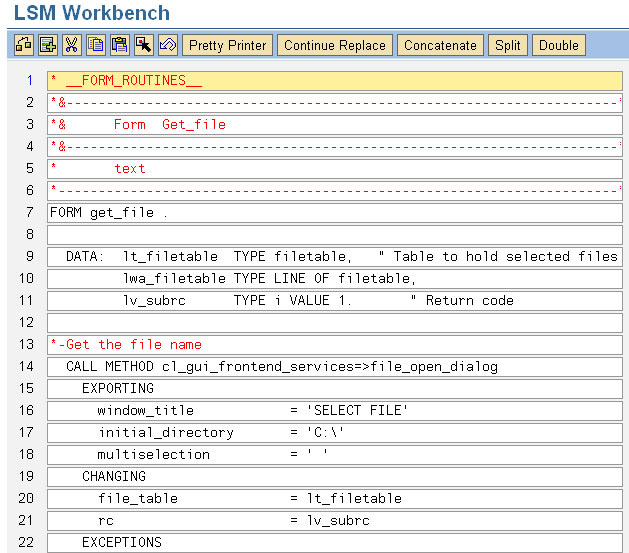Click the dashed comment line 6
This screenshot has width=629, height=553.
(x=335, y=190)
